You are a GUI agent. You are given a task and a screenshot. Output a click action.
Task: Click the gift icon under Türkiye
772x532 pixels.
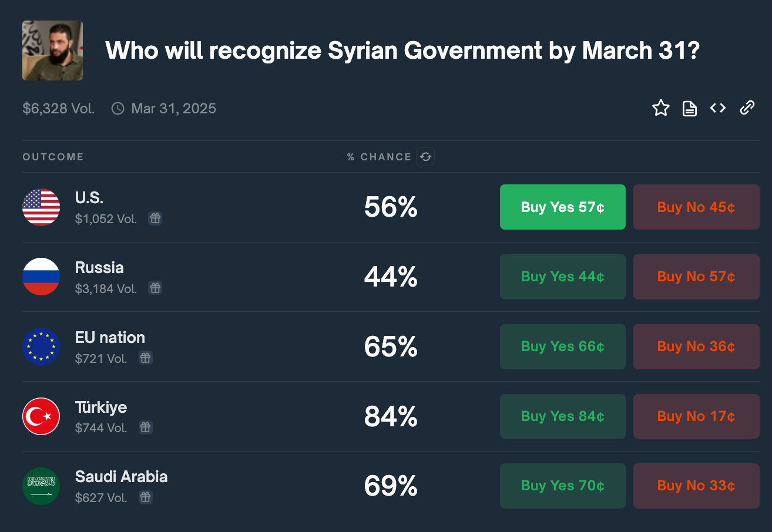tap(146, 427)
